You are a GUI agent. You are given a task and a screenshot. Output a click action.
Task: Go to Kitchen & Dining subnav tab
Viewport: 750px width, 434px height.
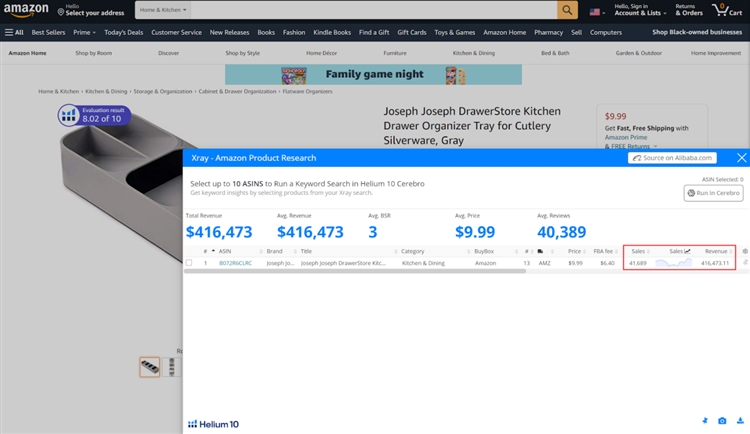473,52
